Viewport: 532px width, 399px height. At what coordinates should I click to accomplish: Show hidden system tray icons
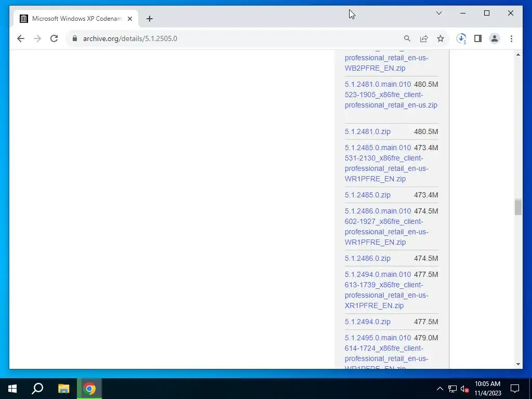pos(440,389)
